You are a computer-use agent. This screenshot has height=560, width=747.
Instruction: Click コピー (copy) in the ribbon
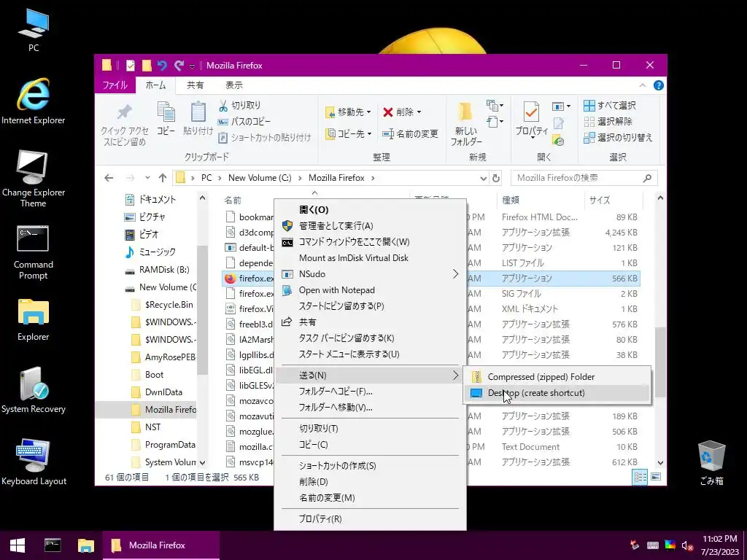[x=166, y=119]
